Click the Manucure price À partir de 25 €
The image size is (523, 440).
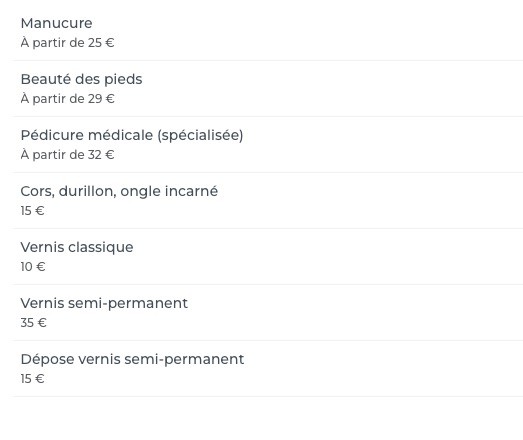pyautogui.click(x=67, y=43)
